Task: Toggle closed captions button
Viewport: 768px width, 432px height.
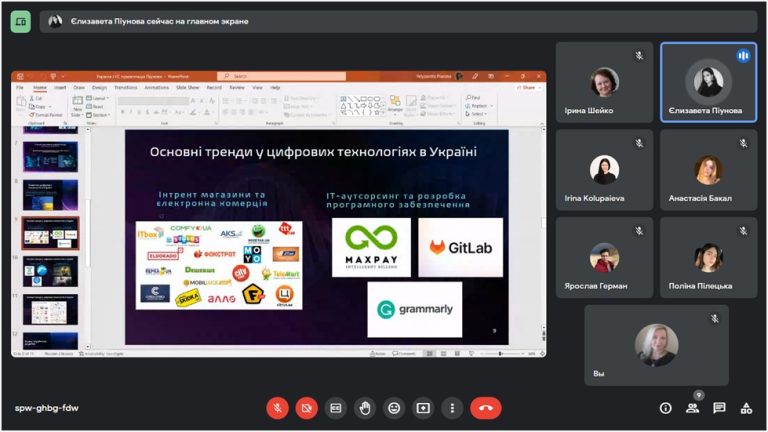Action: tap(336, 408)
